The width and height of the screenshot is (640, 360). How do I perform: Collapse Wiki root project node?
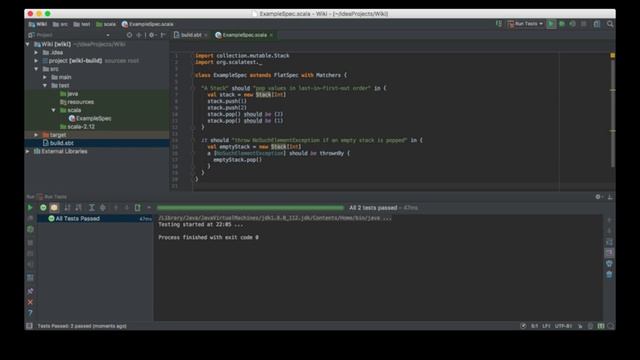point(28,44)
